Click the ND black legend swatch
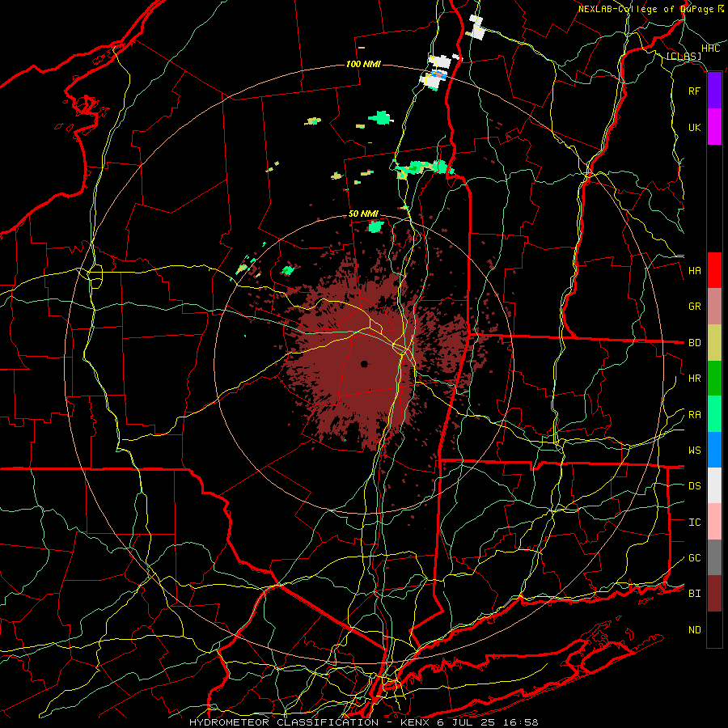This screenshot has width=728, height=728. click(x=714, y=629)
